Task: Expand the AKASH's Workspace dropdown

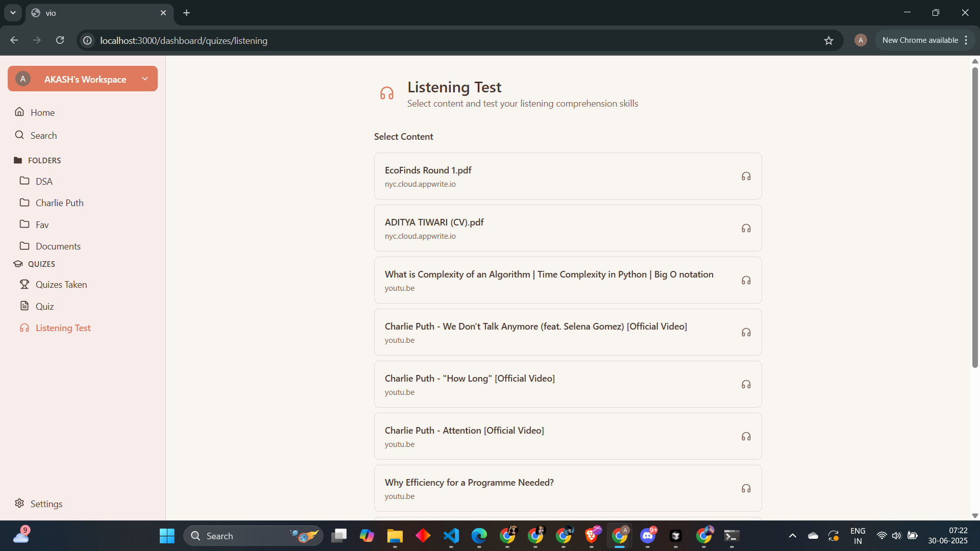Action: pyautogui.click(x=145, y=79)
